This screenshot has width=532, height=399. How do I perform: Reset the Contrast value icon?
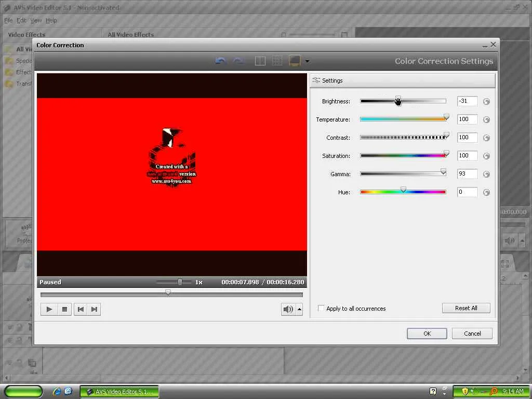[x=486, y=138]
